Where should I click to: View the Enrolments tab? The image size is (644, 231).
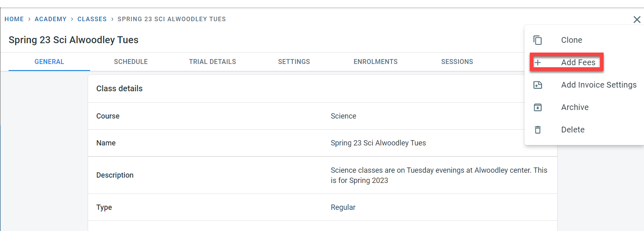(x=375, y=62)
